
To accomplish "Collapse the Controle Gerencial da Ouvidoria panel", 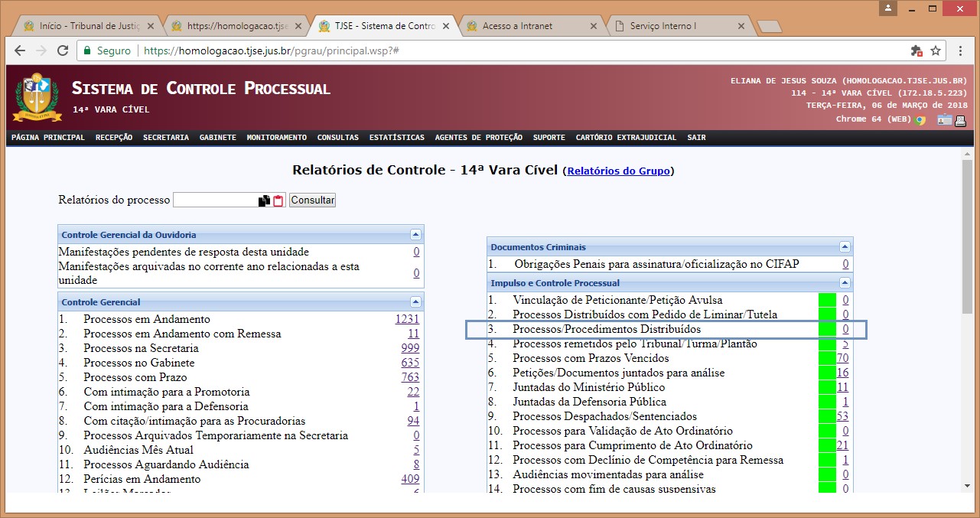I will (415, 235).
